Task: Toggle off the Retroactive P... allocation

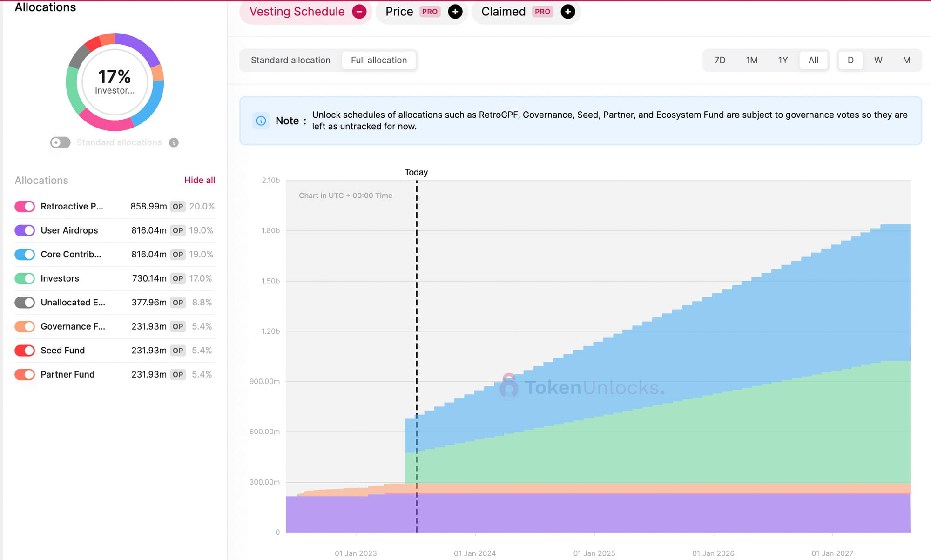Action: tap(25, 206)
